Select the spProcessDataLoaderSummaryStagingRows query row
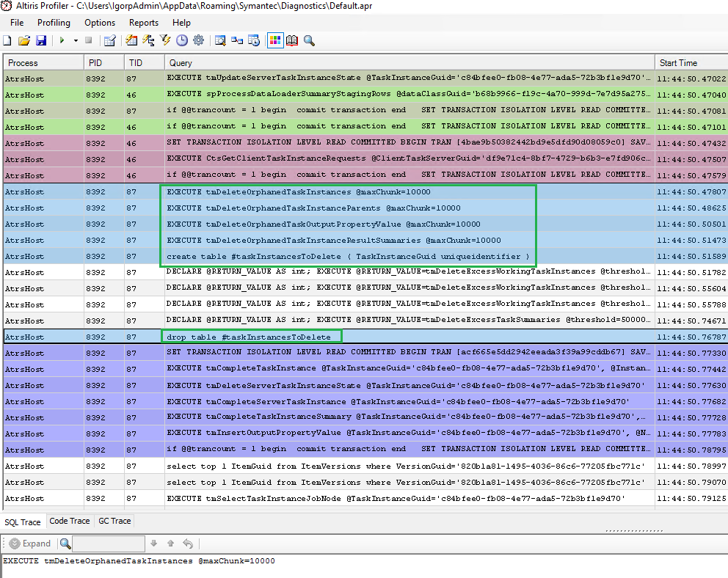The width and height of the screenshot is (728, 578). pyautogui.click(x=365, y=95)
